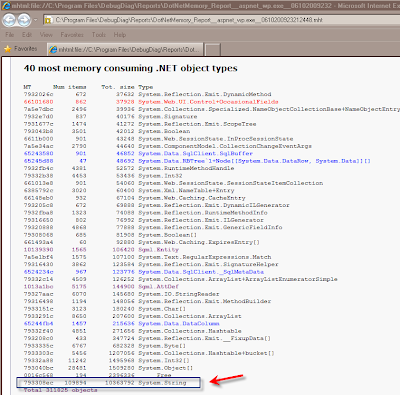This screenshot has width=400, height=395.
Task: Click System.Reflection.Emit.SignatureHelper text
Action: tap(208, 264)
